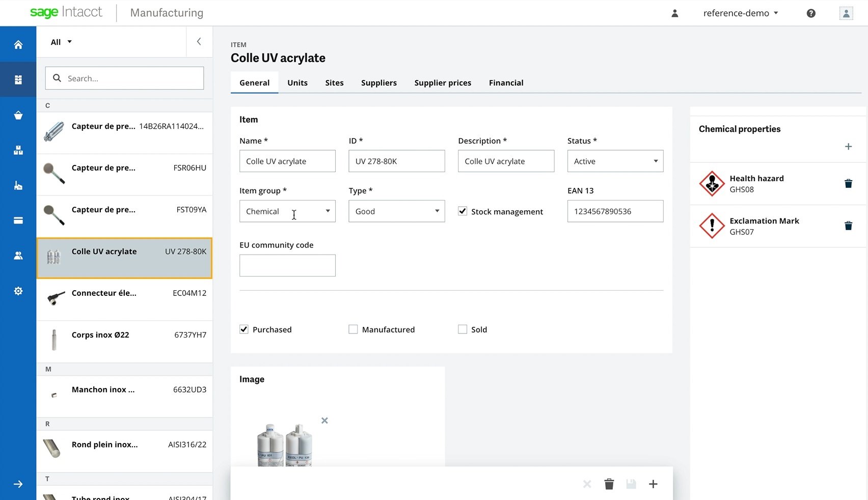The width and height of the screenshot is (868, 500).
Task: Enable the Sold checkbox
Action: coord(463,329)
